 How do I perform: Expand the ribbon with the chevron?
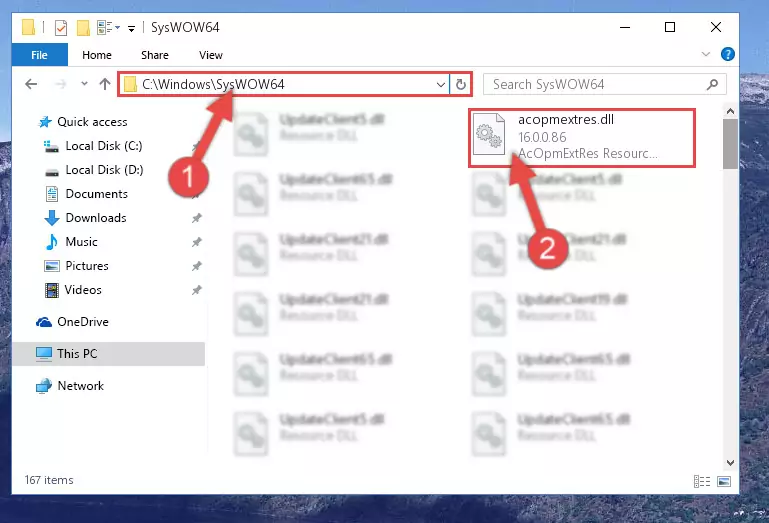point(705,54)
